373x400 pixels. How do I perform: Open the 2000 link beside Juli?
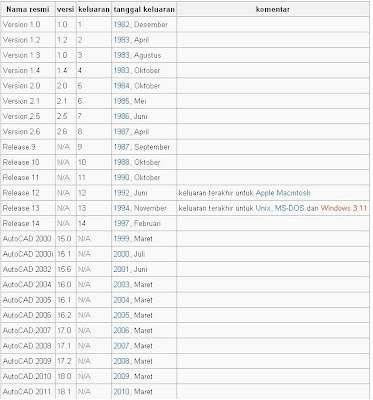(121, 254)
